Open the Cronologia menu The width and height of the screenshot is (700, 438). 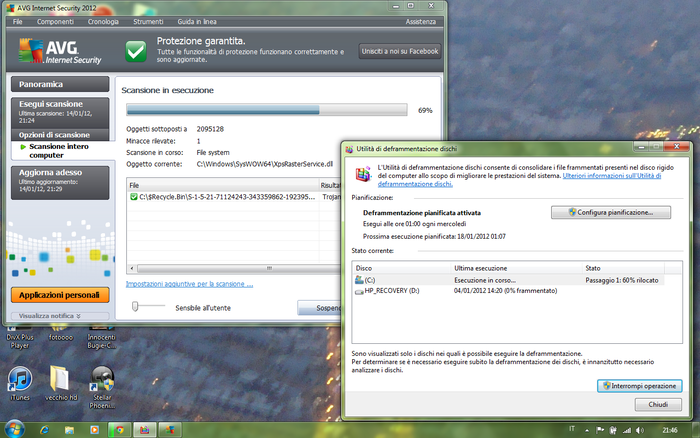[x=103, y=21]
